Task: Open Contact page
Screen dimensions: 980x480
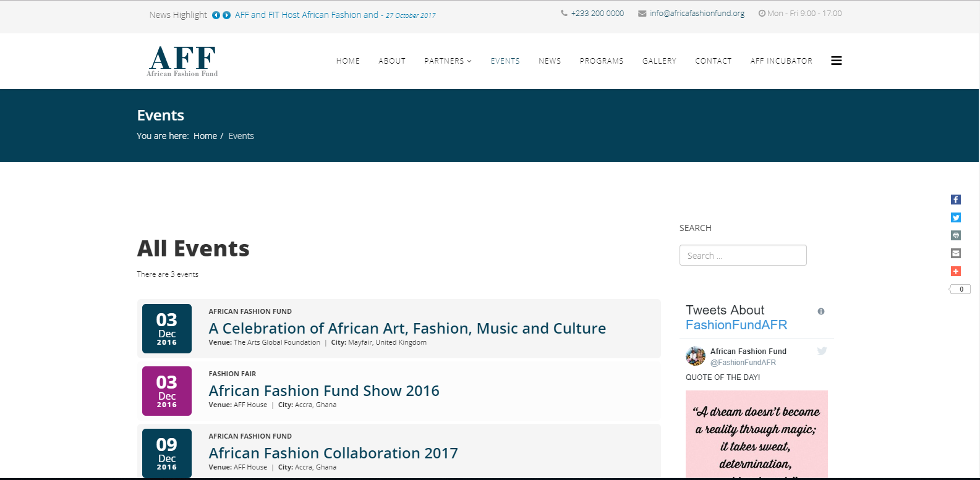Action: [714, 61]
